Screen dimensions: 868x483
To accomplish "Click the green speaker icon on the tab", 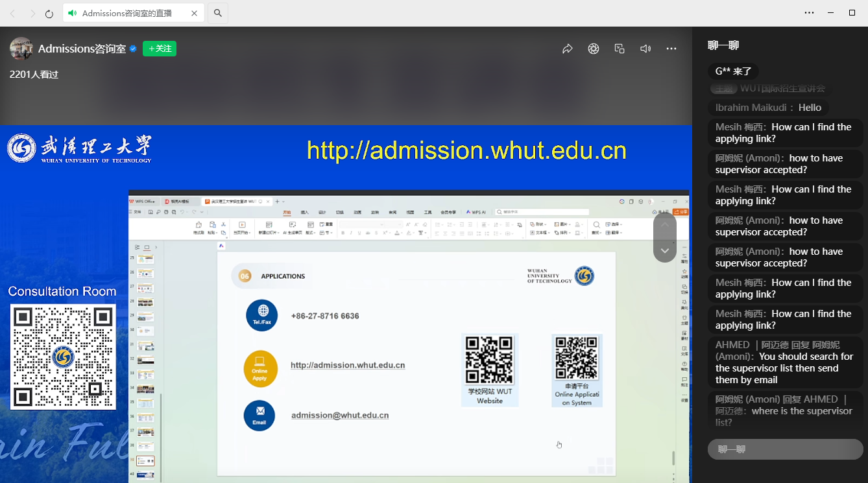I will [72, 13].
